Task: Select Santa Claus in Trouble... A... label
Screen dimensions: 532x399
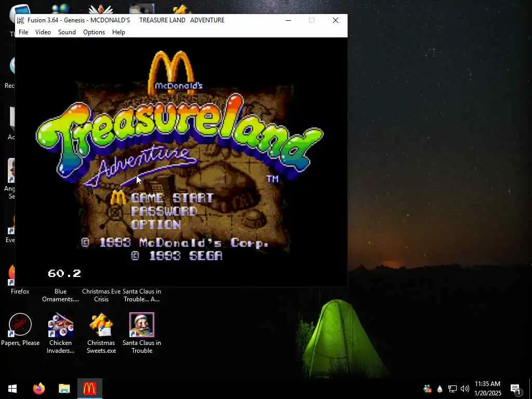Action: [142, 295]
